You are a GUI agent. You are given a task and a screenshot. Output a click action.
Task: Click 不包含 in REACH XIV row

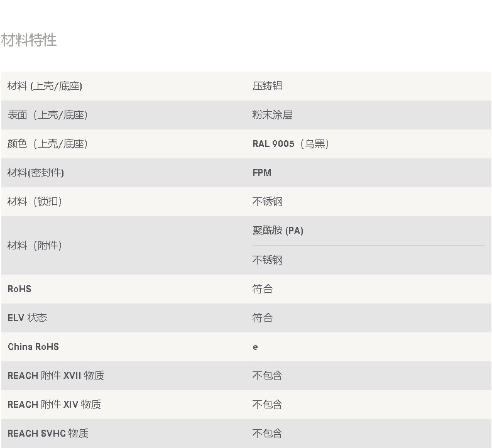(x=267, y=405)
